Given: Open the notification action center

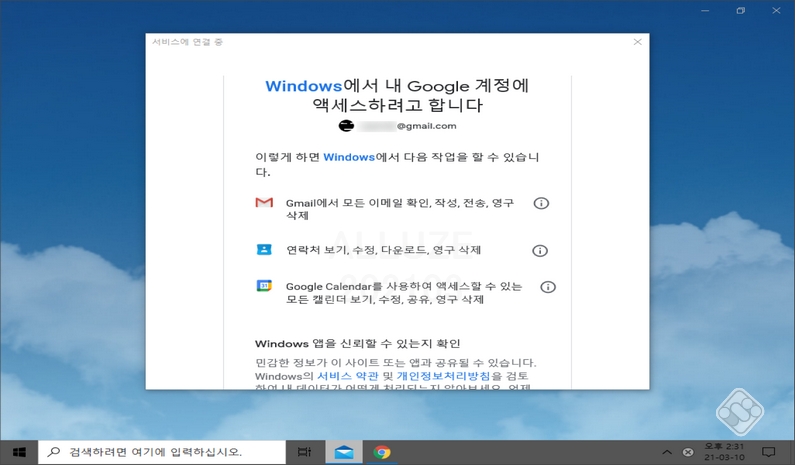Looking at the screenshot, I should click(x=769, y=452).
